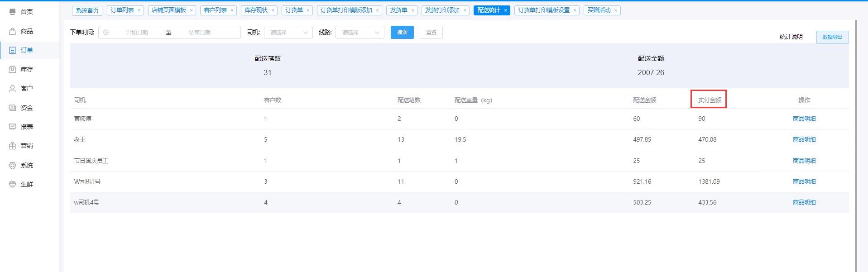Image resolution: width=868 pixels, height=272 pixels.
Task: Expand the 司机 driver dropdown
Action: (288, 33)
